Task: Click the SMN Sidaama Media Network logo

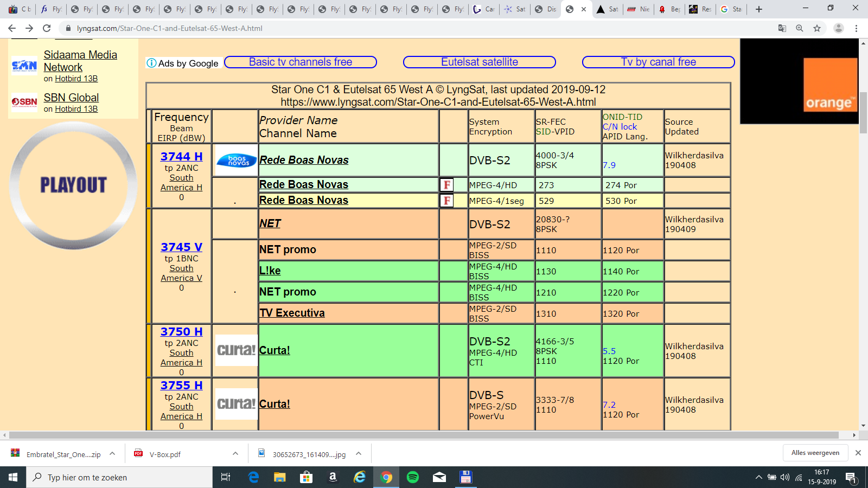Action: coord(24,66)
